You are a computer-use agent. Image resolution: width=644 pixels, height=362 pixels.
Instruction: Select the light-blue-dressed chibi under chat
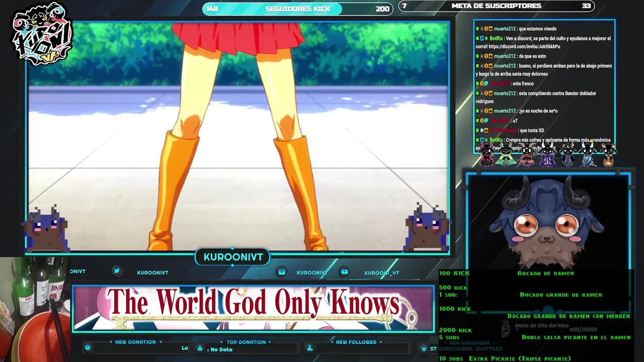point(588,154)
